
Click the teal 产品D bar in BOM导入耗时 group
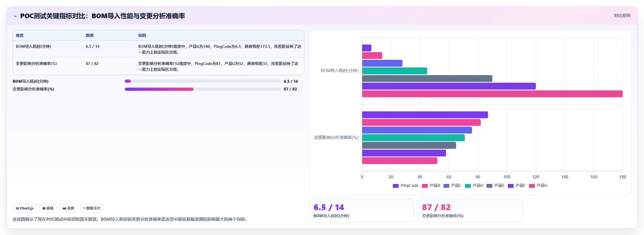pos(394,71)
